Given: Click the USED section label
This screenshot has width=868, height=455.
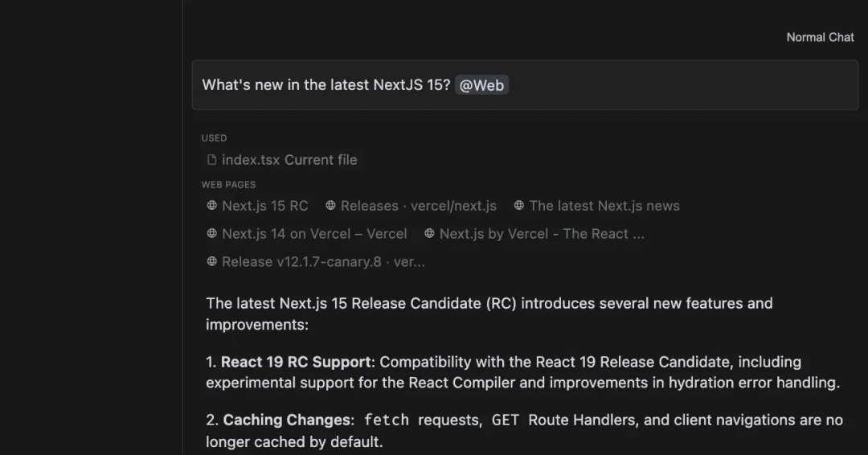Looking at the screenshot, I should 214,138.
